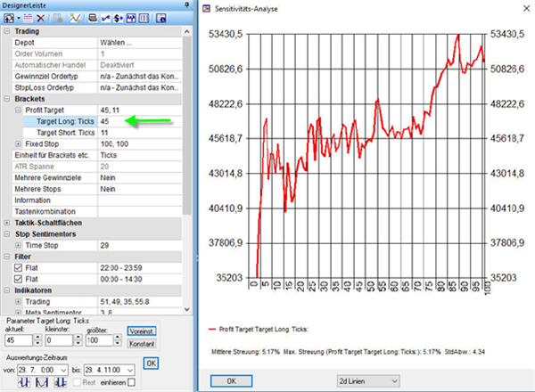The height and width of the screenshot is (392, 535).
Task: Click the Sensitivitäts-Analyse window title icon
Action: tap(207, 9)
